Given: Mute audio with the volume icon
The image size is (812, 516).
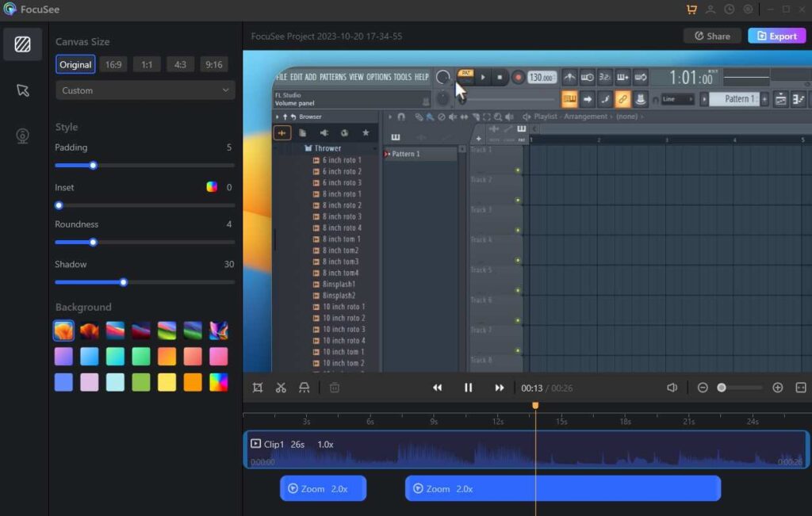Looking at the screenshot, I should [x=672, y=388].
